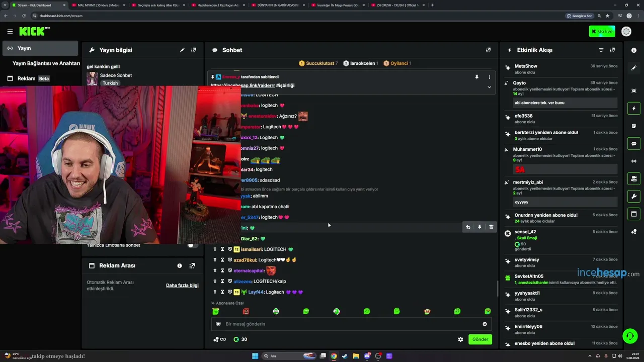Open Yayın Bağlantısı ve Anahtarı menu item
The height and width of the screenshot is (362, 644).
pyautogui.click(x=46, y=63)
